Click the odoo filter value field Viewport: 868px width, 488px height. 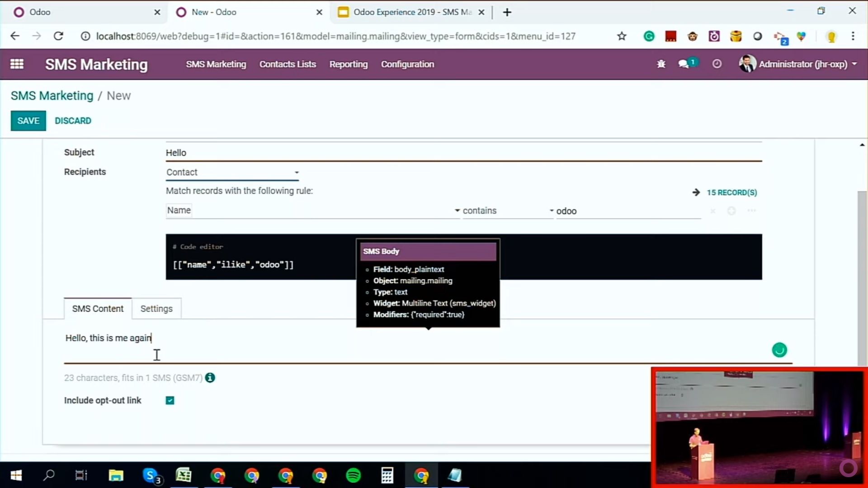pos(628,211)
